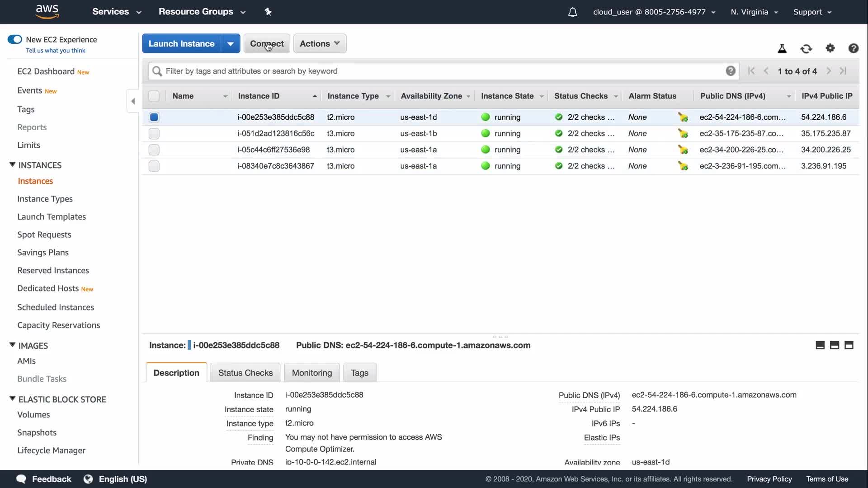Toggle the New EC2 Experience switch
868x488 pixels.
pyautogui.click(x=15, y=39)
